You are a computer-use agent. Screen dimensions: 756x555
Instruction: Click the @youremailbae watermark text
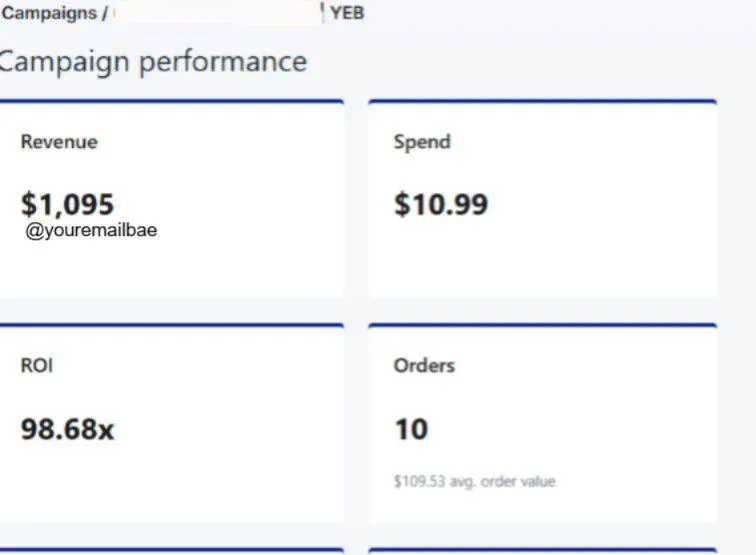[92, 230]
